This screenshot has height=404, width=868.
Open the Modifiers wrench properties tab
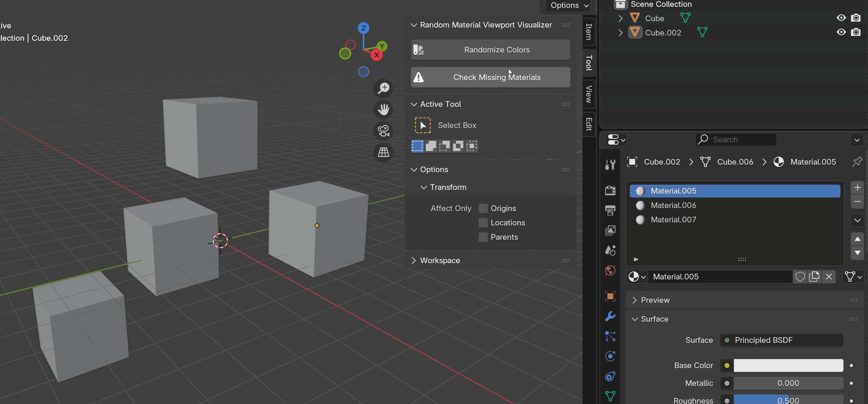(610, 316)
